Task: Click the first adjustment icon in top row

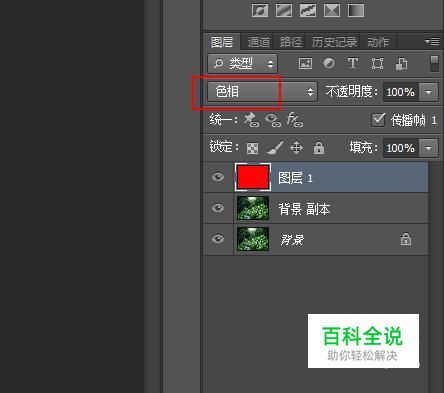Action: pos(260,11)
